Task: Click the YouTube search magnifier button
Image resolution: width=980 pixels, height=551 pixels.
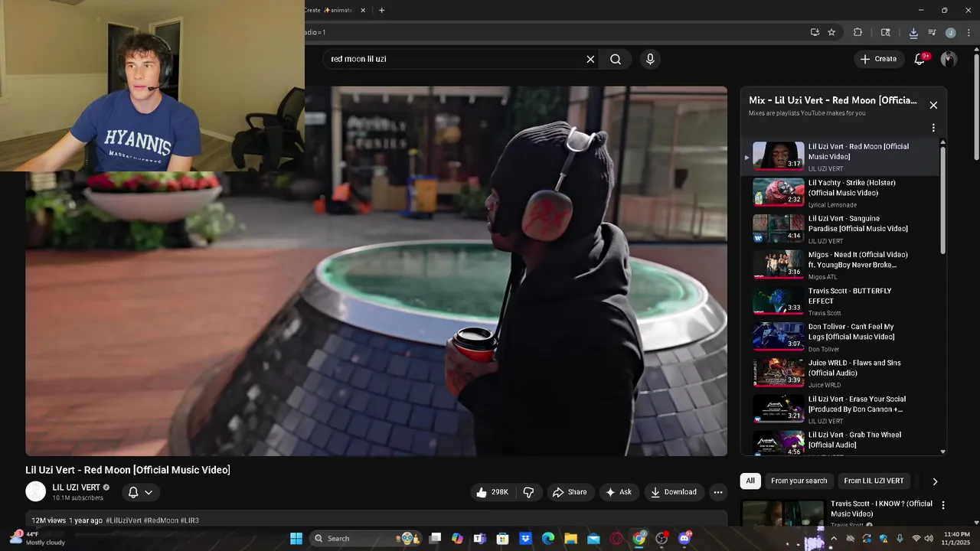Action: pyautogui.click(x=616, y=59)
